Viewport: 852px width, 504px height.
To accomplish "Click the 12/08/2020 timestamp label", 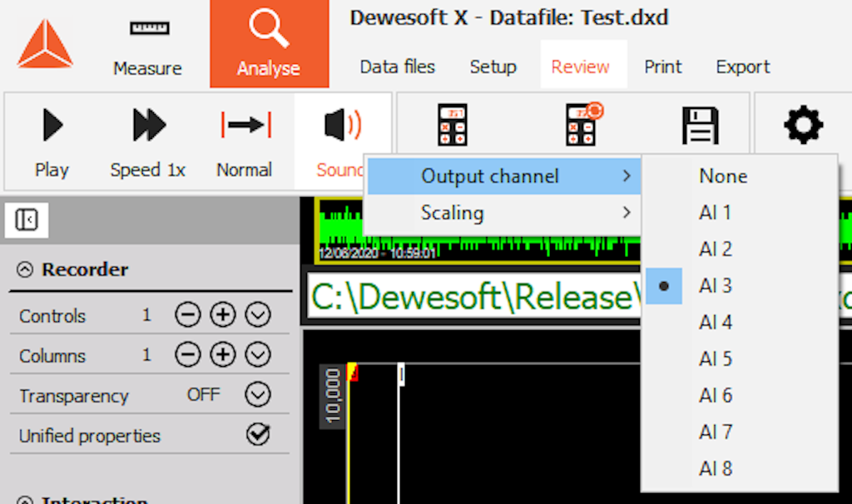I will tap(377, 253).
